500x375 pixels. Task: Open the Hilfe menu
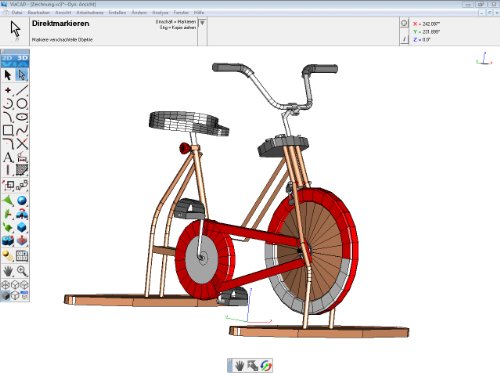pos(199,12)
